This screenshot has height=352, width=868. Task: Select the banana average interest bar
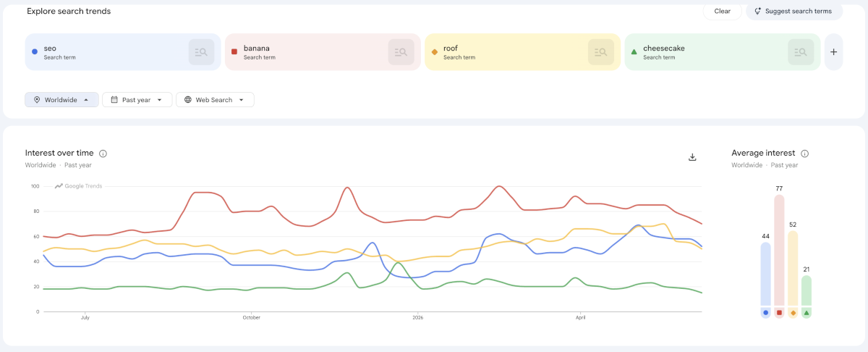click(x=779, y=251)
